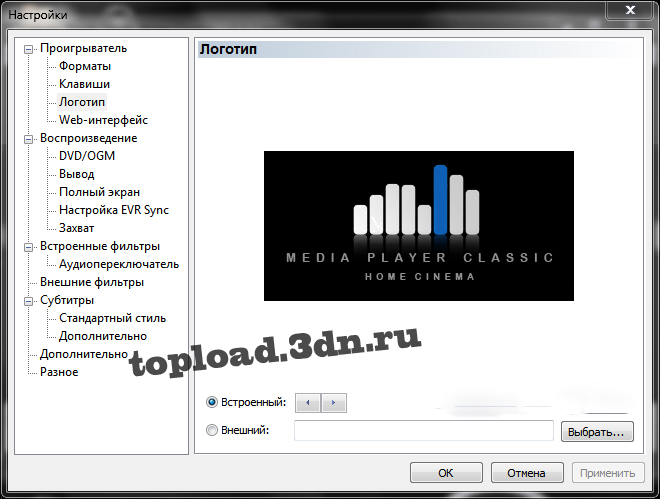Select Аудиопереключатель in the tree

click(119, 264)
